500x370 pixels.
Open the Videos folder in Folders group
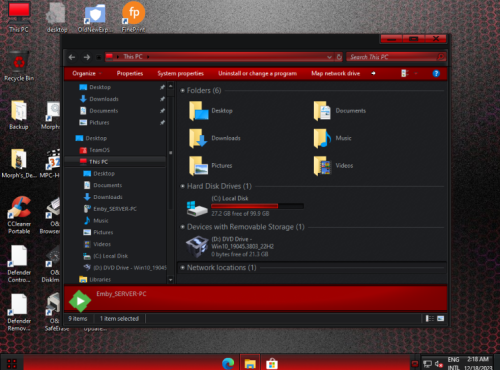pyautogui.click(x=333, y=166)
